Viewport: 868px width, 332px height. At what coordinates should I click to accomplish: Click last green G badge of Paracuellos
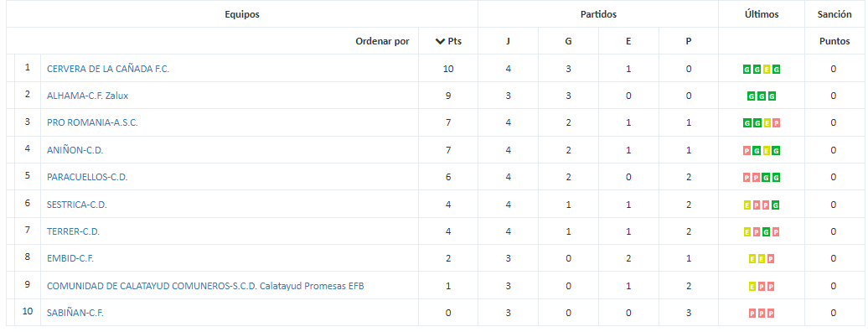coord(777,178)
